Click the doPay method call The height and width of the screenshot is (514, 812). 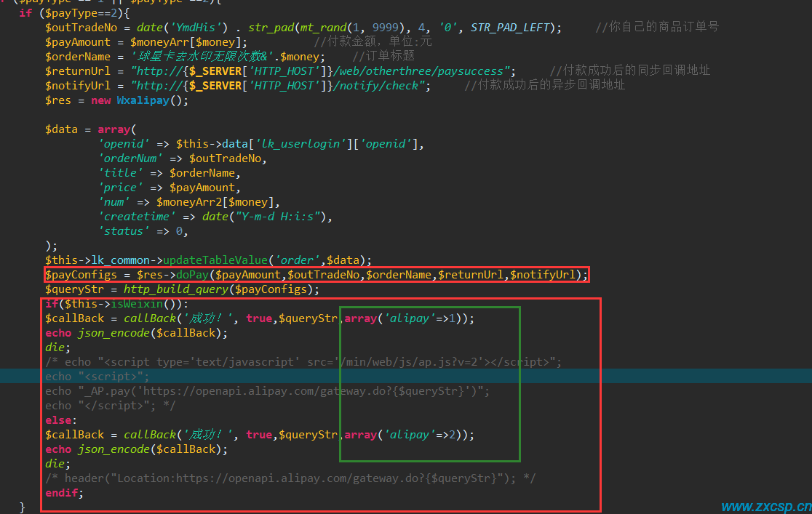pos(192,275)
